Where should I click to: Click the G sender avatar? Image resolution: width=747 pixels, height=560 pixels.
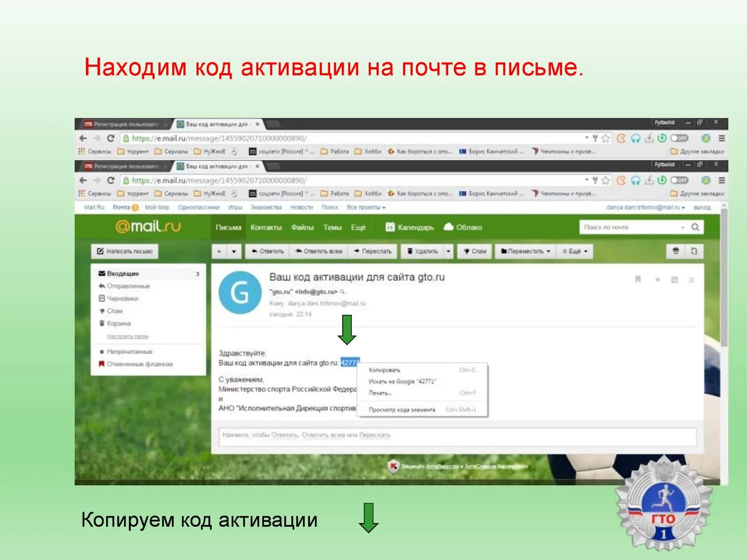coord(240,293)
